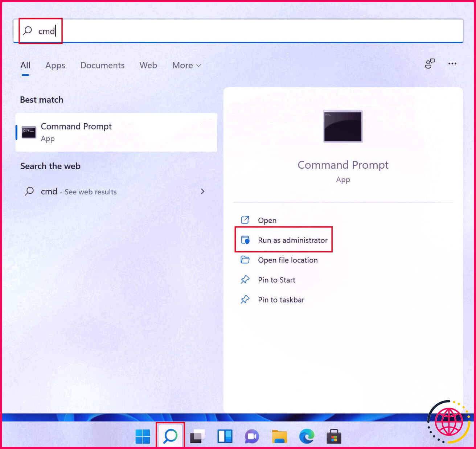Open Widgets from the taskbar
The image size is (476, 449).
(225, 436)
